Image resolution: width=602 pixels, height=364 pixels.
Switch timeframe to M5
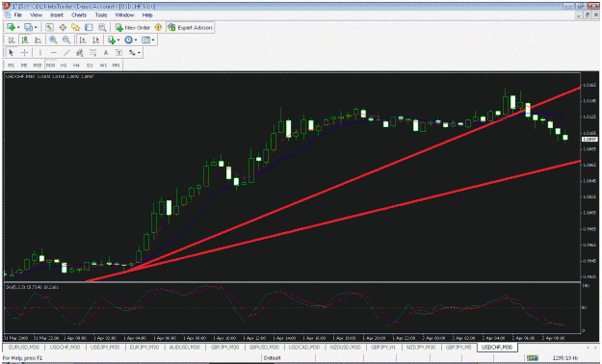click(x=24, y=65)
